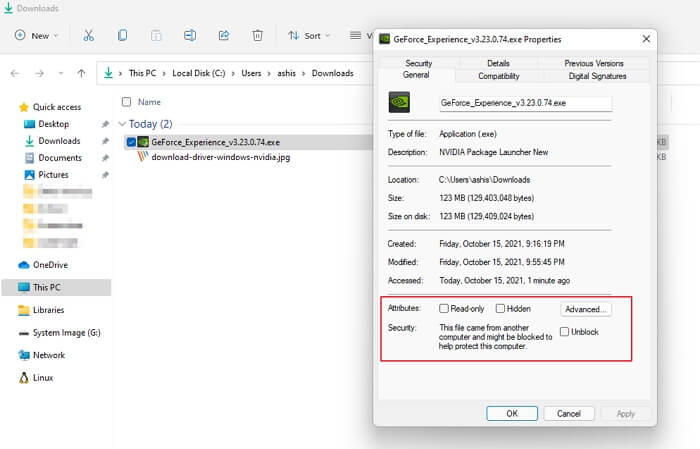Open Network in the sidebar
Image resolution: width=700 pixels, height=449 pixels.
42,355
